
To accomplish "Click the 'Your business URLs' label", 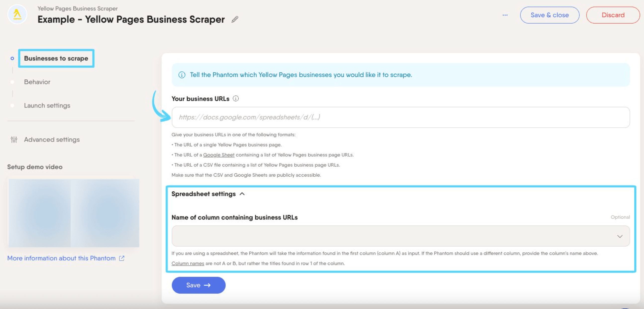I will pos(200,99).
